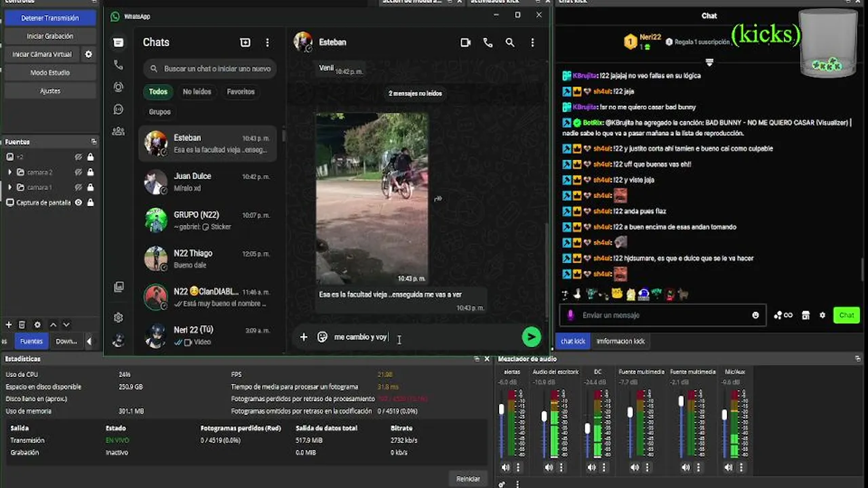Viewport: 868px width, 488px height.
Task: Start a voice call with Esteban
Action: tap(488, 42)
